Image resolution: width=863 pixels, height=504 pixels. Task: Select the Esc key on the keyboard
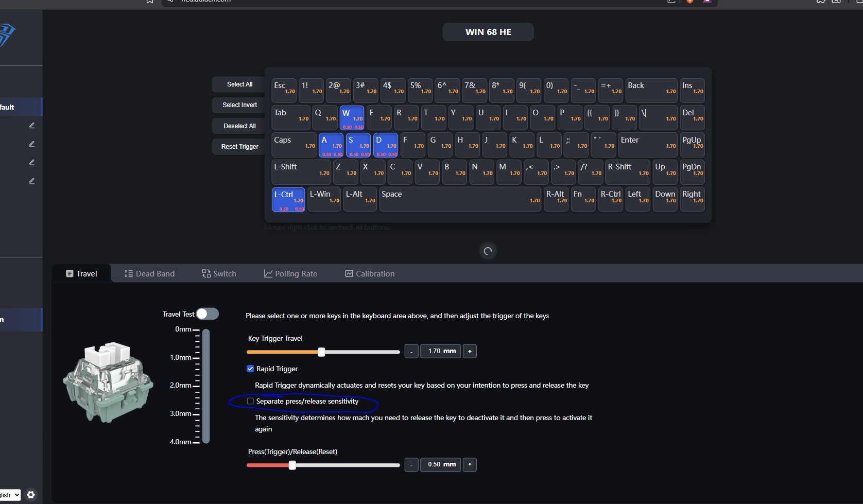point(284,91)
